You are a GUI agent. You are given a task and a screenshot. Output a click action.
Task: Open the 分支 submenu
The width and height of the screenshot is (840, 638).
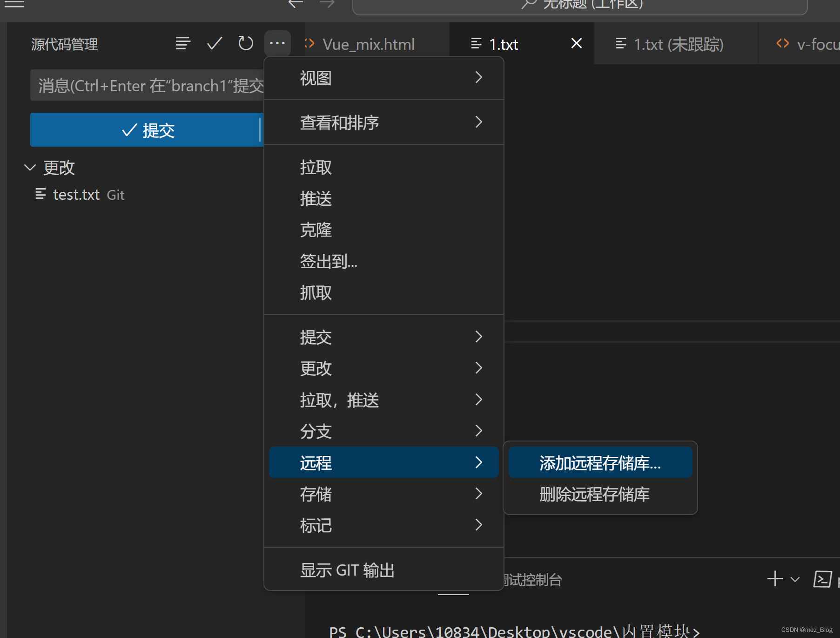[x=384, y=431]
